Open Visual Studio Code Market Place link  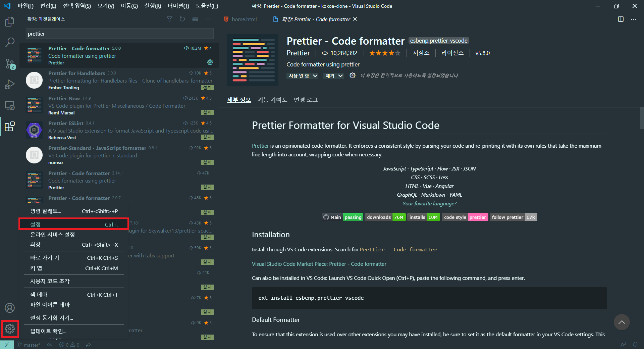click(319, 264)
